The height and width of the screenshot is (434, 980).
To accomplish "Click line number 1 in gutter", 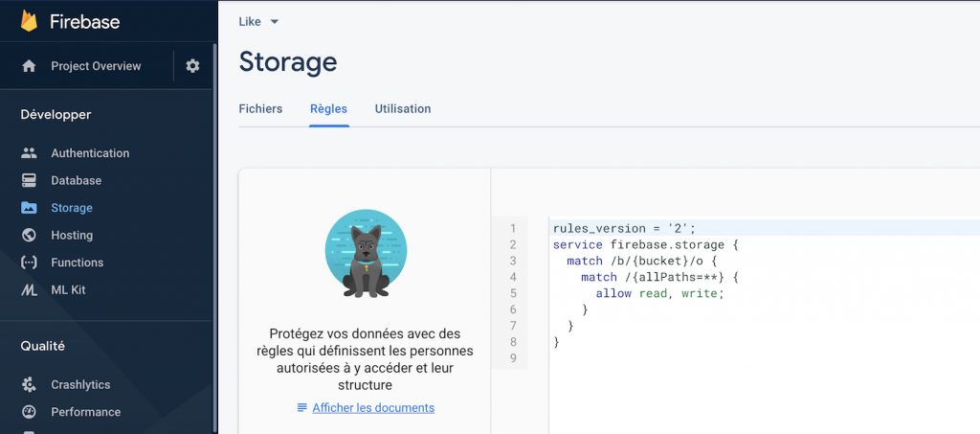I will coord(513,228).
